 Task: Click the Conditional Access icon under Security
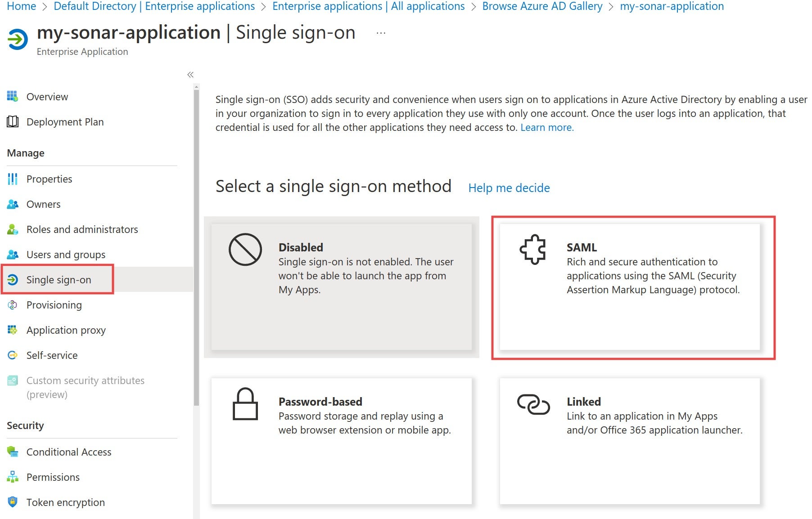tap(12, 452)
